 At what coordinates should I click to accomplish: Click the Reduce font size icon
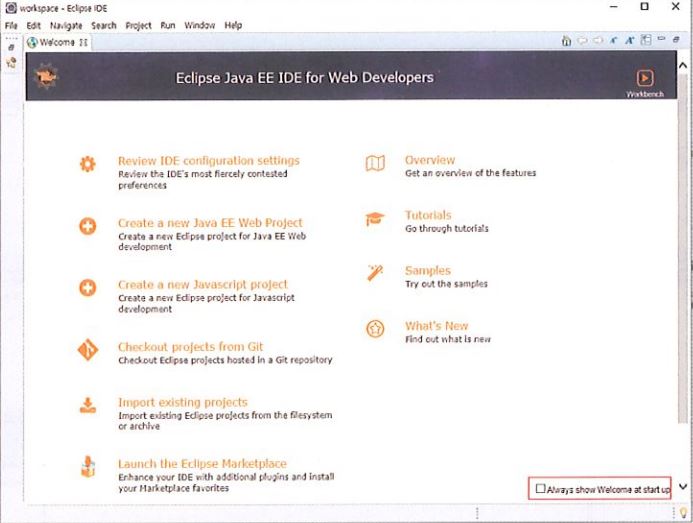(x=613, y=41)
